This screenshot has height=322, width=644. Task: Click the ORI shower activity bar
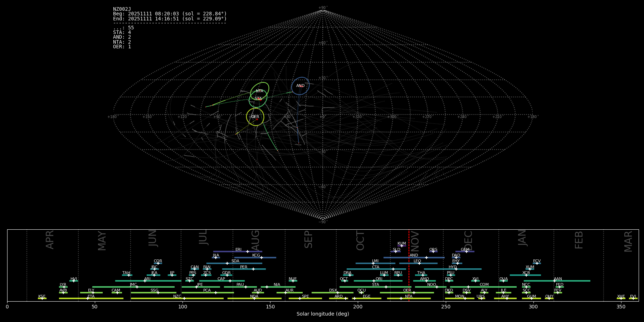pyautogui.click(x=378, y=281)
